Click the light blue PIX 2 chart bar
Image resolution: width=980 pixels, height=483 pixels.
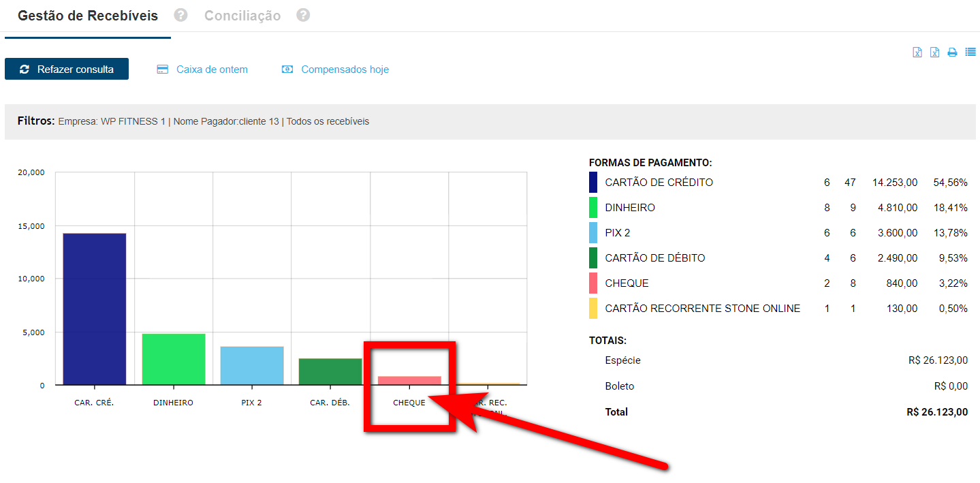pos(251,366)
